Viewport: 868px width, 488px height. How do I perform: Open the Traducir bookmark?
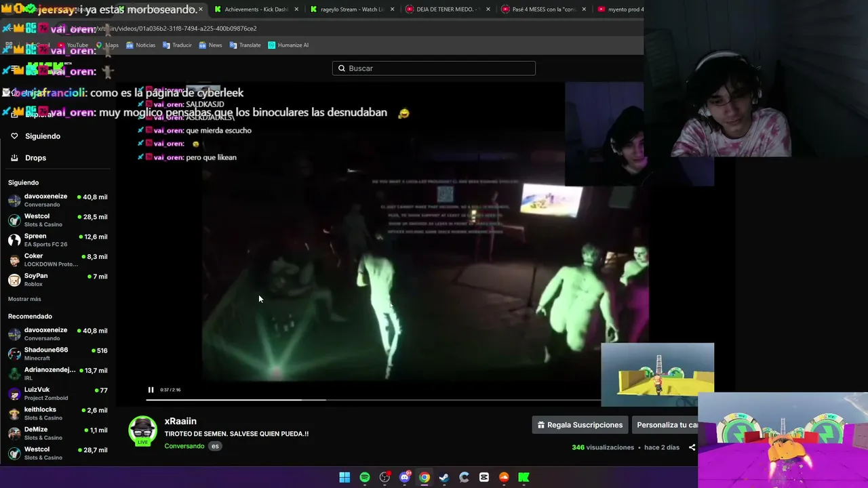176,45
